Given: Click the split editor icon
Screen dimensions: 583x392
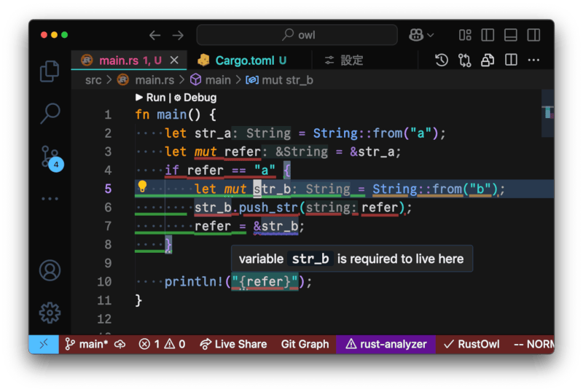Looking at the screenshot, I should [512, 60].
